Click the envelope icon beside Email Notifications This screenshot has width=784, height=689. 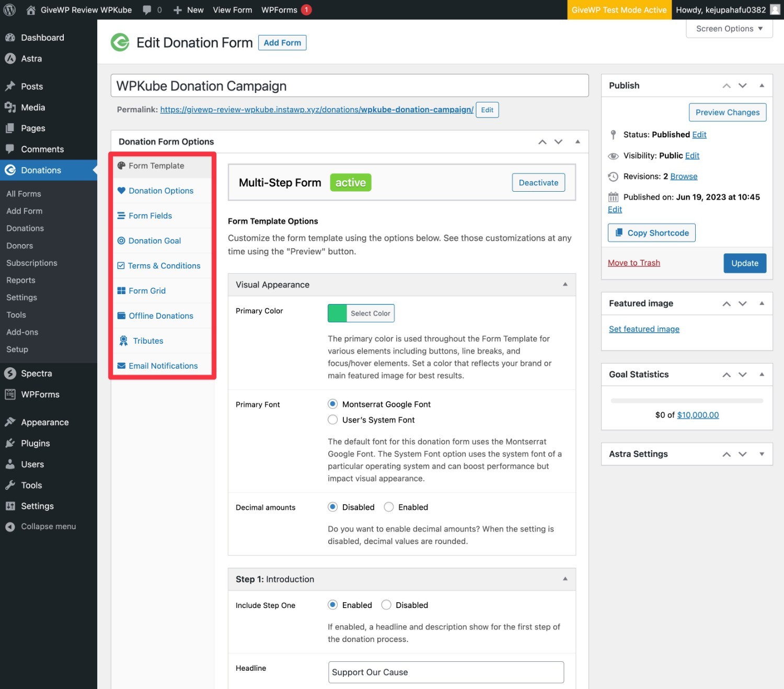pos(121,366)
